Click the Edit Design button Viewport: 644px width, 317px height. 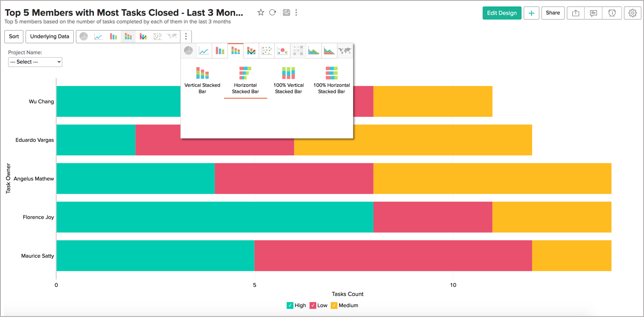tap(502, 13)
